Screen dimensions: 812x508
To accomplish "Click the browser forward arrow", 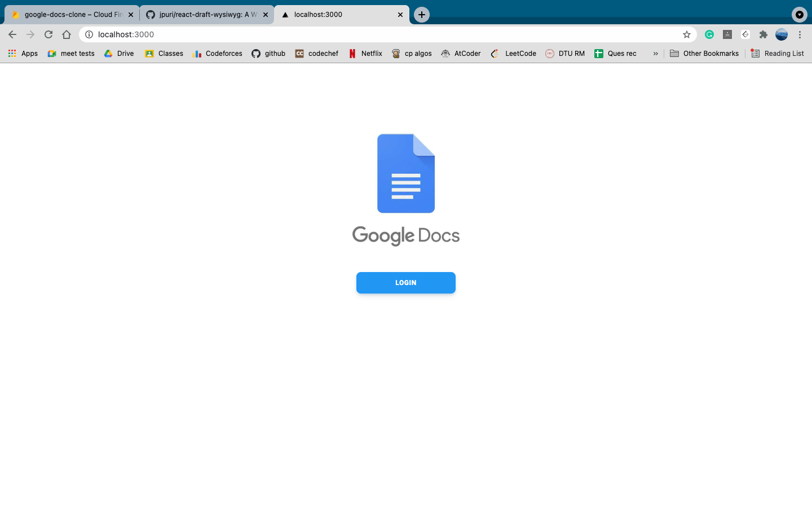I will tap(30, 34).
